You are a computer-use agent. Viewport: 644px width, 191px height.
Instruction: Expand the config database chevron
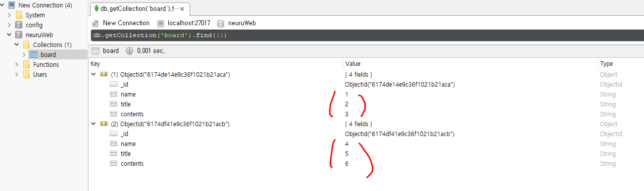pos(9,25)
